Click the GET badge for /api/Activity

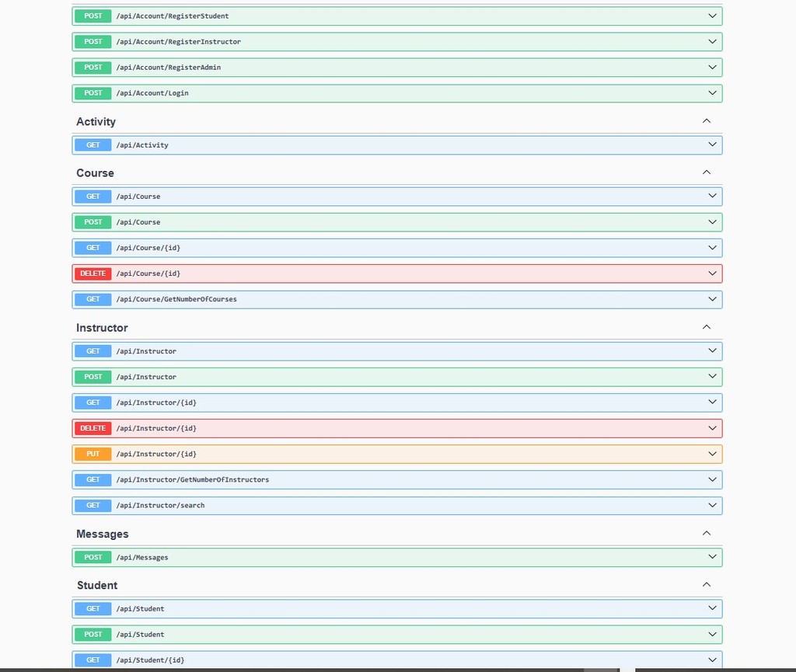pos(93,145)
